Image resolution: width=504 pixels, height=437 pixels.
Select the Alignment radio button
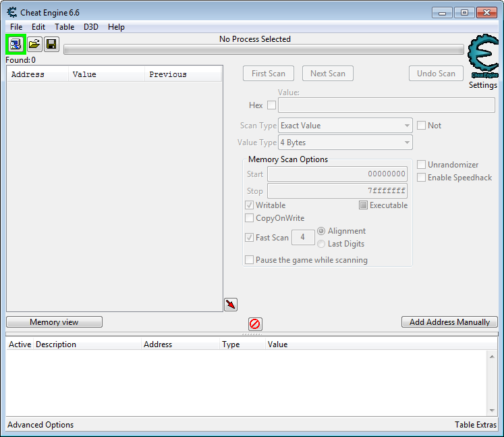point(321,231)
